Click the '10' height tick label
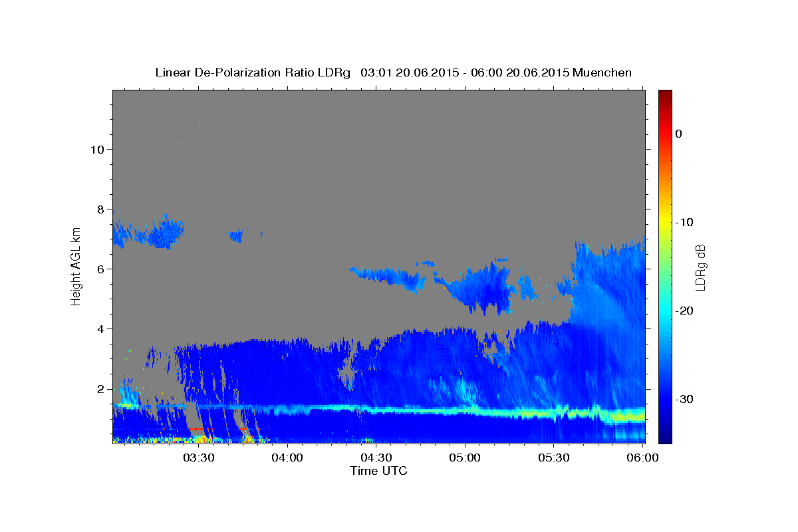 pos(97,149)
